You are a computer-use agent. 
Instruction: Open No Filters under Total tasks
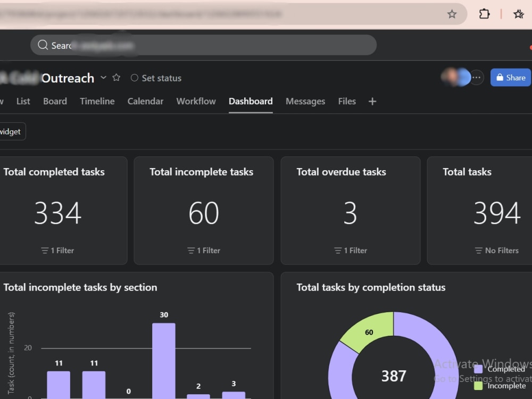(497, 251)
